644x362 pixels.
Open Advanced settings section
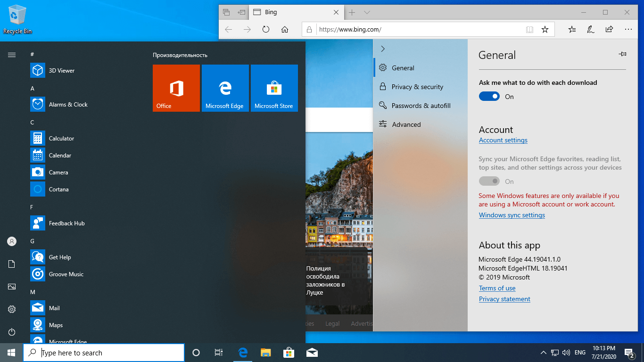[x=421, y=124]
